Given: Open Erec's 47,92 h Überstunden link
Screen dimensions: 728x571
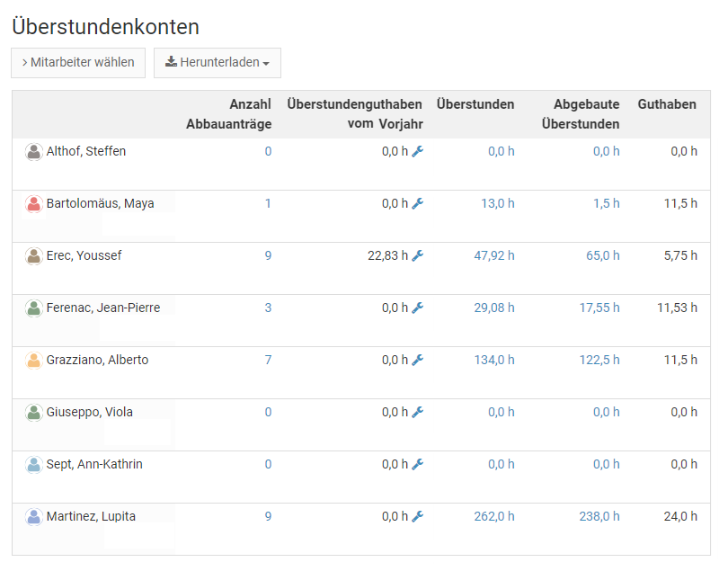Looking at the screenshot, I should coord(493,256).
